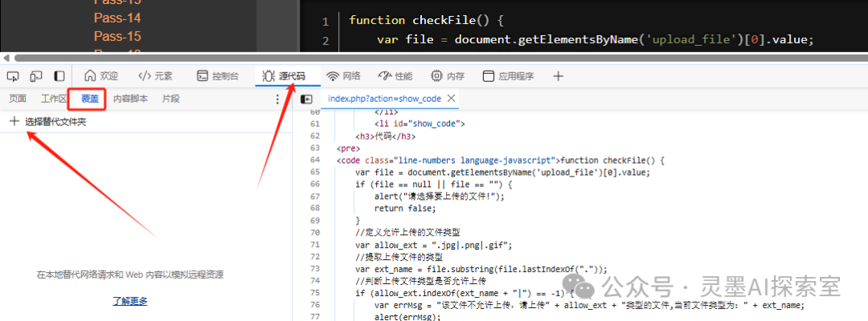
Task: Open the 片段 navigator sub-tab
Action: (171, 99)
